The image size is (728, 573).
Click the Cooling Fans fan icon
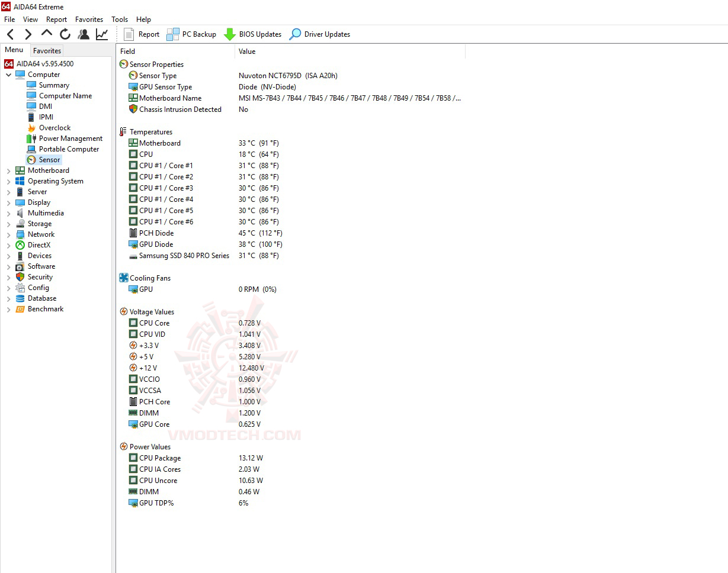tap(124, 278)
